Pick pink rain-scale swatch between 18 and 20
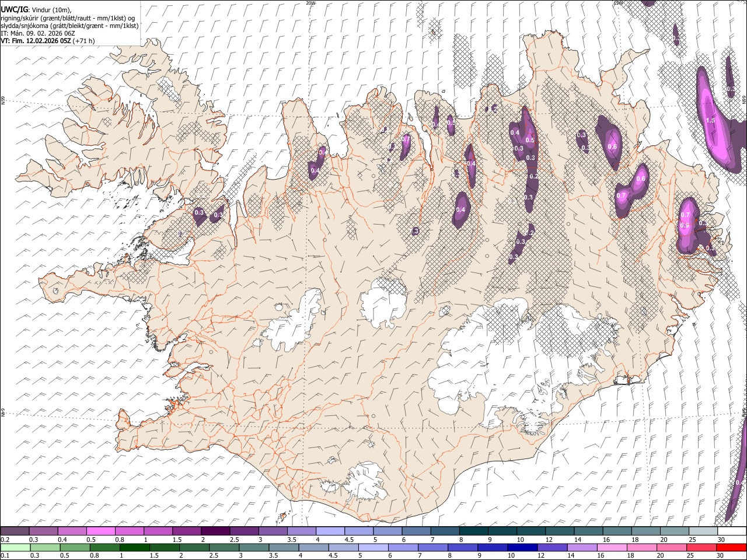Viewport: 747px width, 560px height. click(641, 547)
